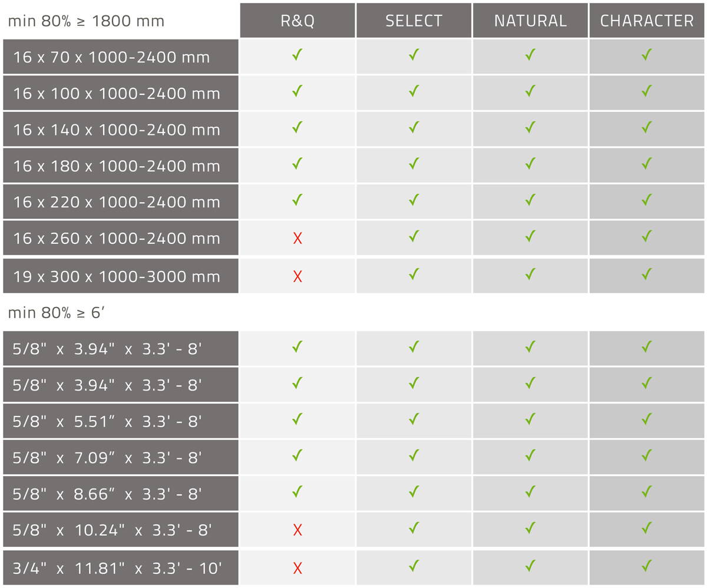707x588 pixels.
Task: Click CHARACTER checkmark for 19 x 300 row
Action: 647,274
